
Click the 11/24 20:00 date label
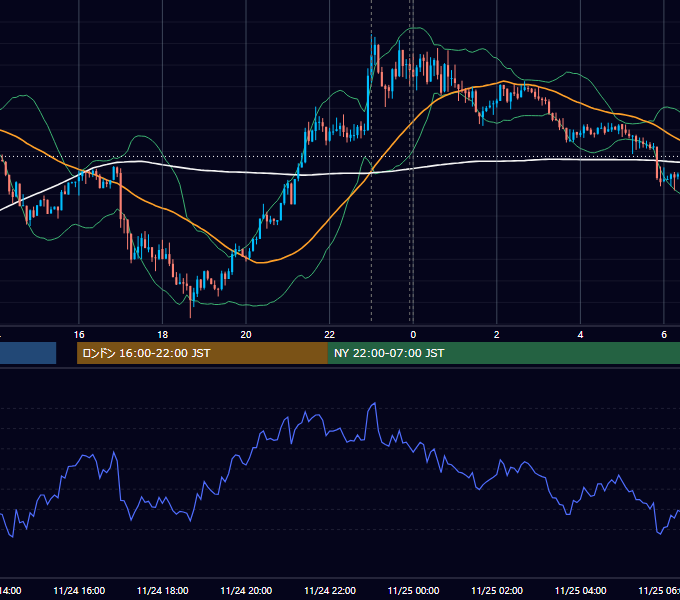point(246,590)
